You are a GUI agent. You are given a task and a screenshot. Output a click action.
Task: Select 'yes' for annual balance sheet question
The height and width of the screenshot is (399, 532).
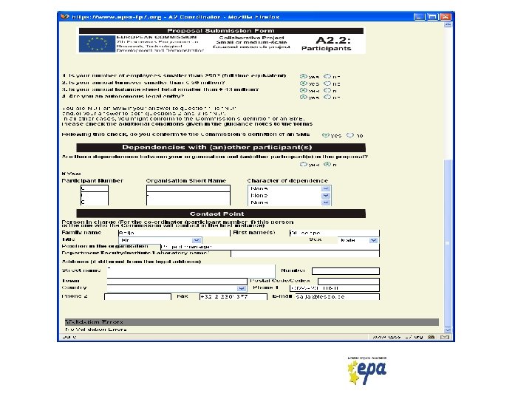pos(303,90)
